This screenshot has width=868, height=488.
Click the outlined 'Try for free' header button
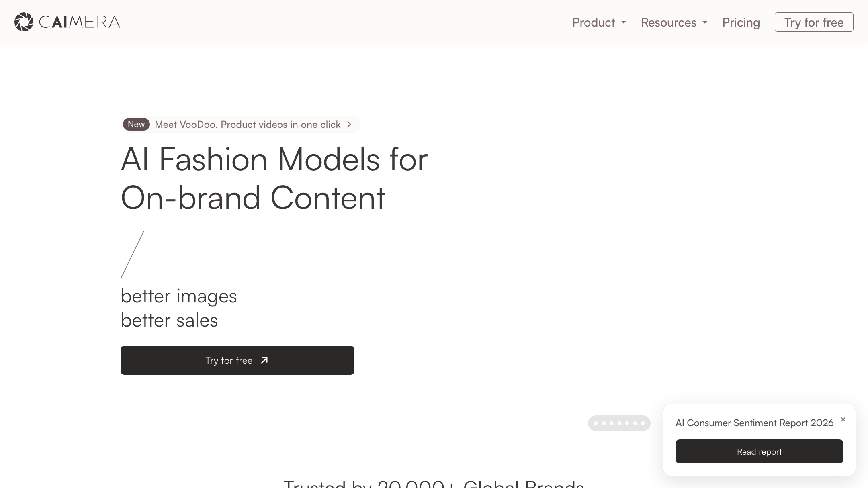click(x=814, y=22)
